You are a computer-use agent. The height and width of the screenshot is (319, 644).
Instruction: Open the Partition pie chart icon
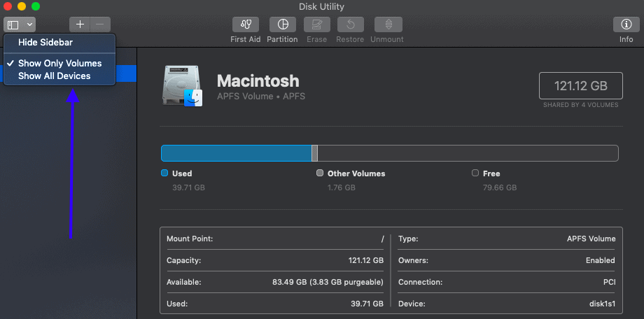(283, 24)
